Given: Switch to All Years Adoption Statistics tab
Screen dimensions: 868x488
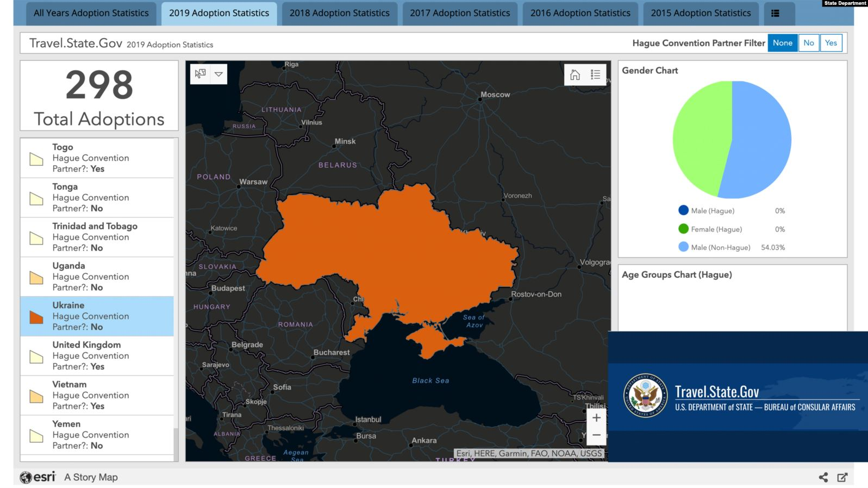Looking at the screenshot, I should tap(91, 14).
